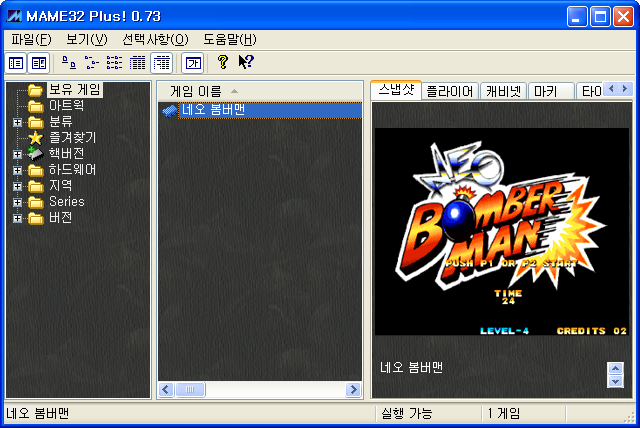The image size is (640, 428).
Task: Expand the Series tree node
Action: pyautogui.click(x=17, y=202)
